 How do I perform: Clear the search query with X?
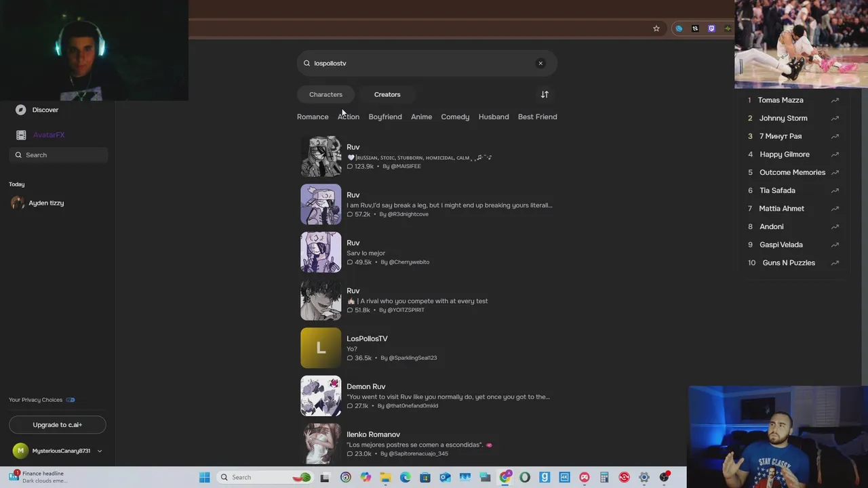pos(540,63)
